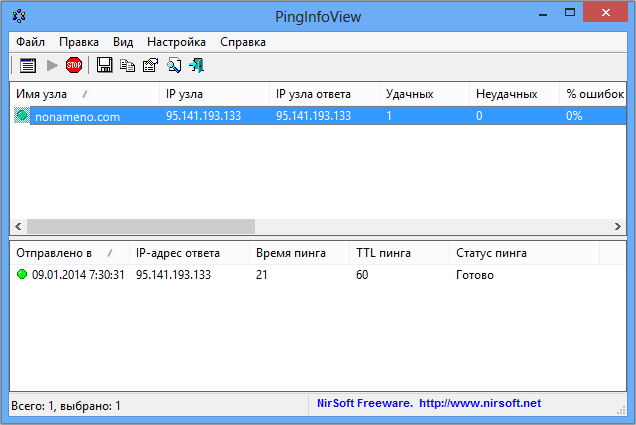
Task: Minimize the PingInfoView window
Action: 543,15
